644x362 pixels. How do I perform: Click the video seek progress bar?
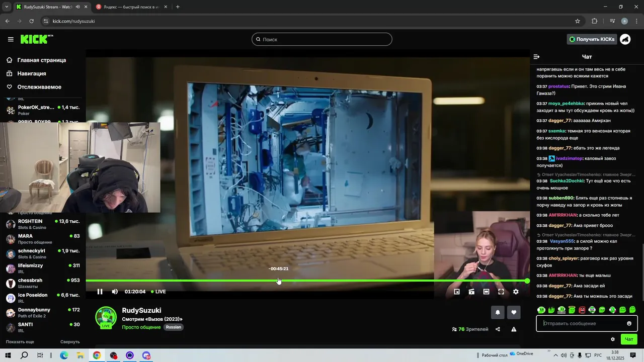pyautogui.click(x=307, y=281)
